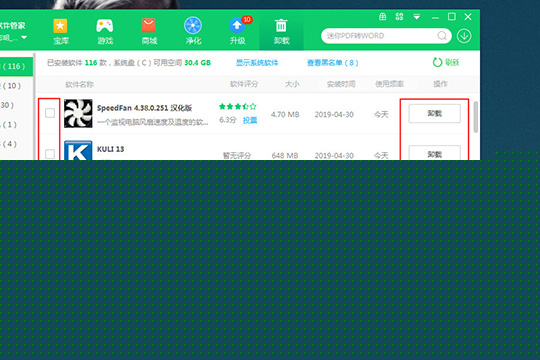Open the download manager arrow icon

[x=464, y=36]
